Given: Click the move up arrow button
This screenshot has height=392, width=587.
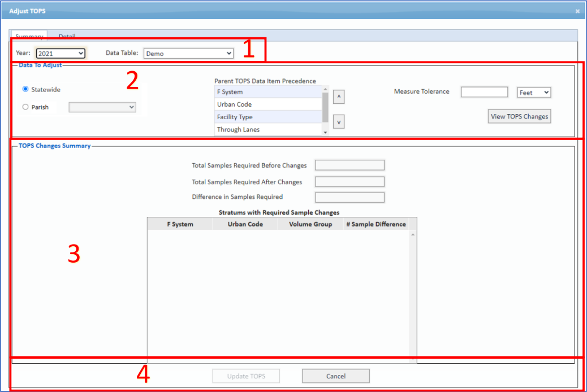Looking at the screenshot, I should click(x=338, y=97).
